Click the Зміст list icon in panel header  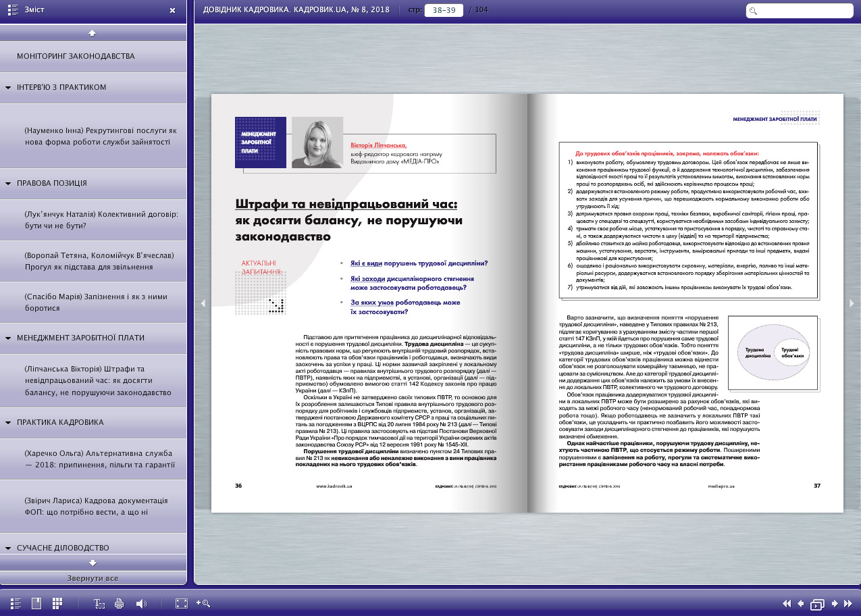click(13, 10)
